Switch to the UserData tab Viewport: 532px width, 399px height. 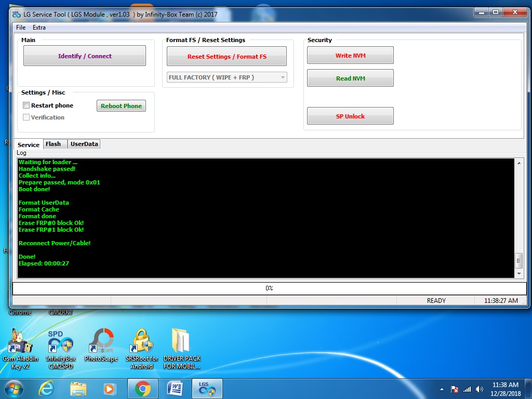[x=84, y=144]
